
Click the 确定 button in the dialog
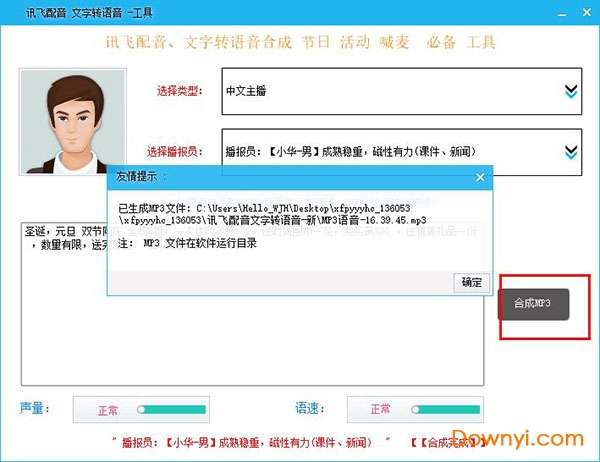pos(471,282)
